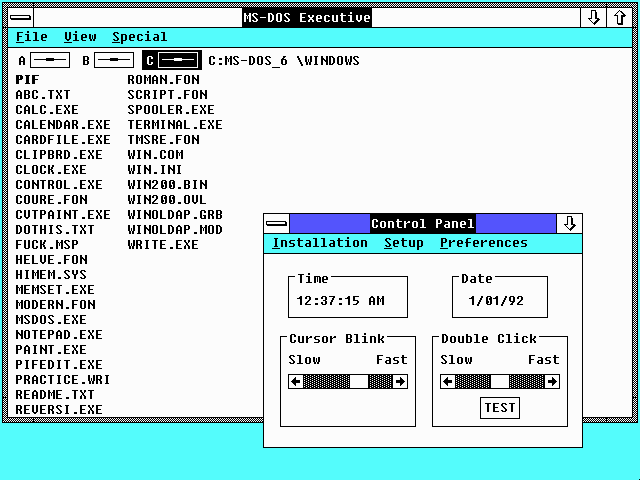This screenshot has width=640, height=480.
Task: Open the Special menu
Action: (x=140, y=37)
